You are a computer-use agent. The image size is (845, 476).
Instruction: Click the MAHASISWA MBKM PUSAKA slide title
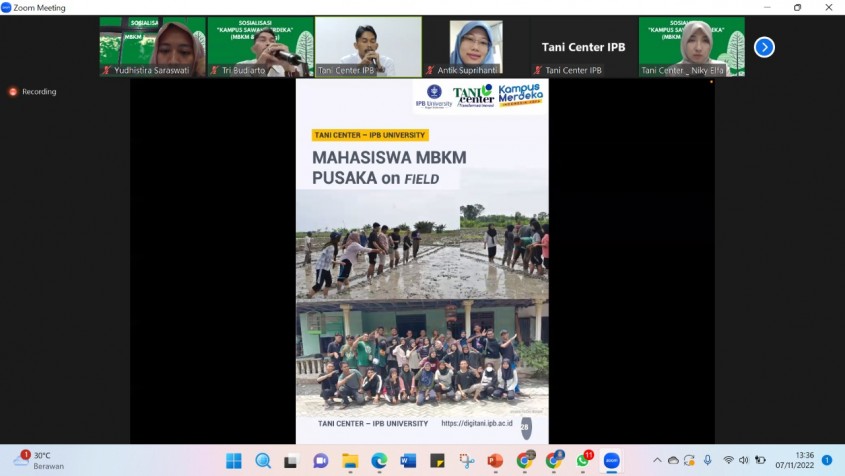(389, 168)
